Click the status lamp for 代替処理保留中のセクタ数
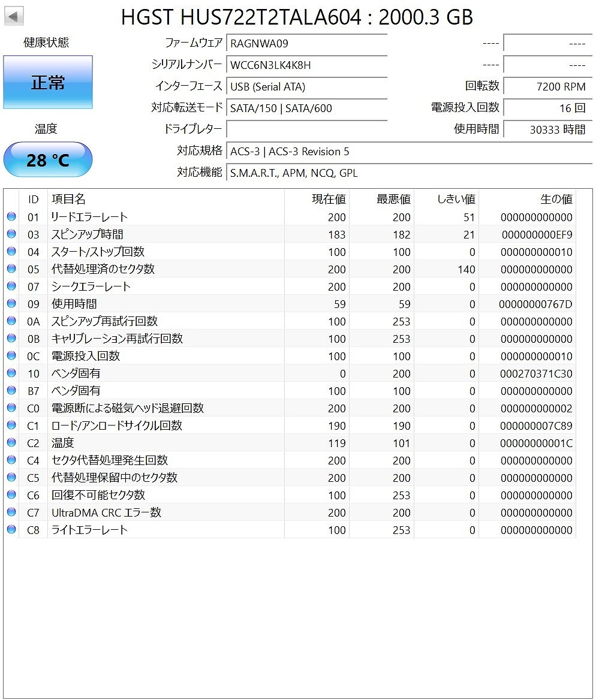The image size is (596, 700). [11, 478]
